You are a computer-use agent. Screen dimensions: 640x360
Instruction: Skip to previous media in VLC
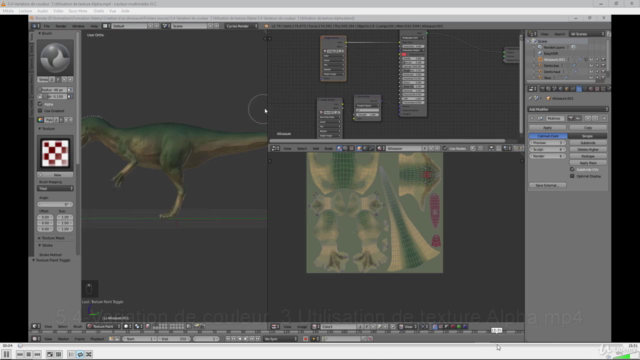tap(20, 354)
